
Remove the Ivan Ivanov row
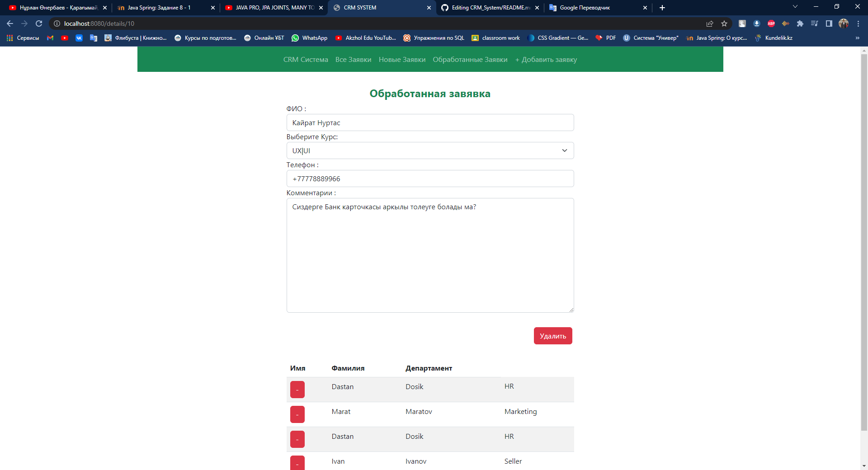(297, 463)
